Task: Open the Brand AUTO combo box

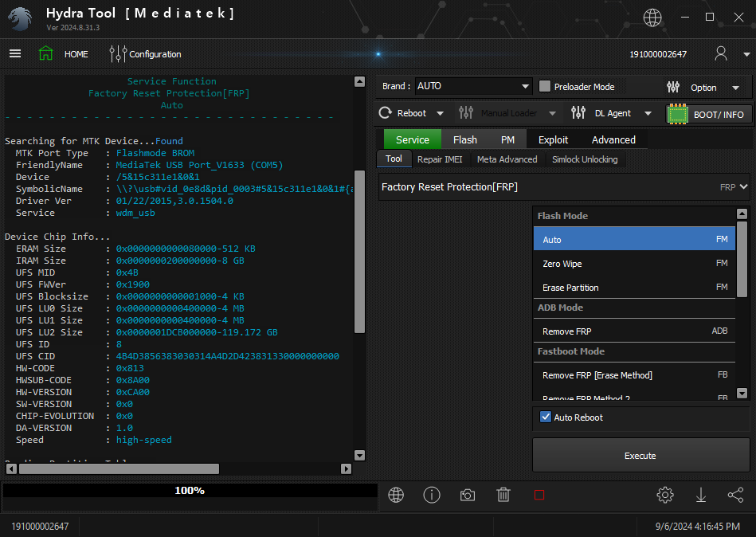Action: (x=473, y=86)
